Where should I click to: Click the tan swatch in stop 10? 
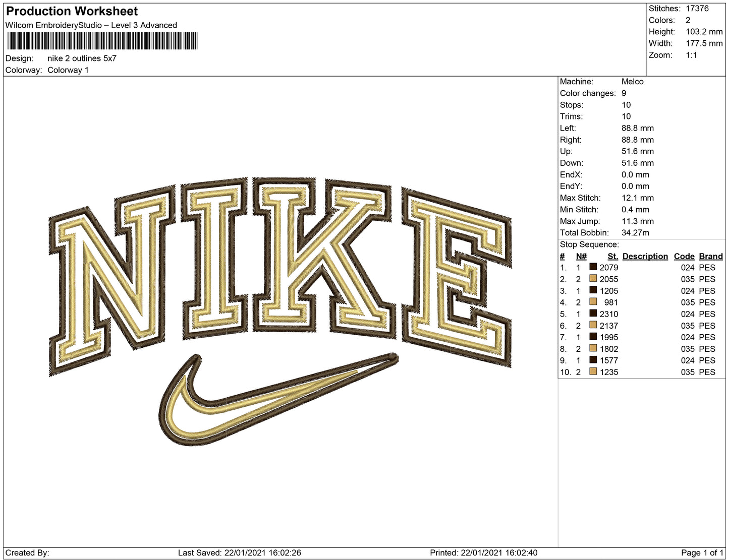click(593, 371)
